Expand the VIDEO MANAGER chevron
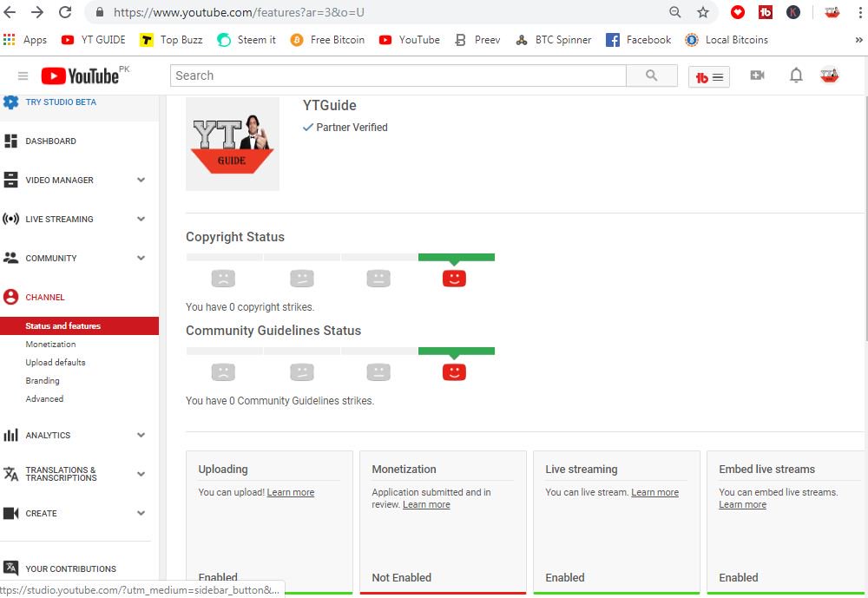The image size is (868, 598). 141,180
